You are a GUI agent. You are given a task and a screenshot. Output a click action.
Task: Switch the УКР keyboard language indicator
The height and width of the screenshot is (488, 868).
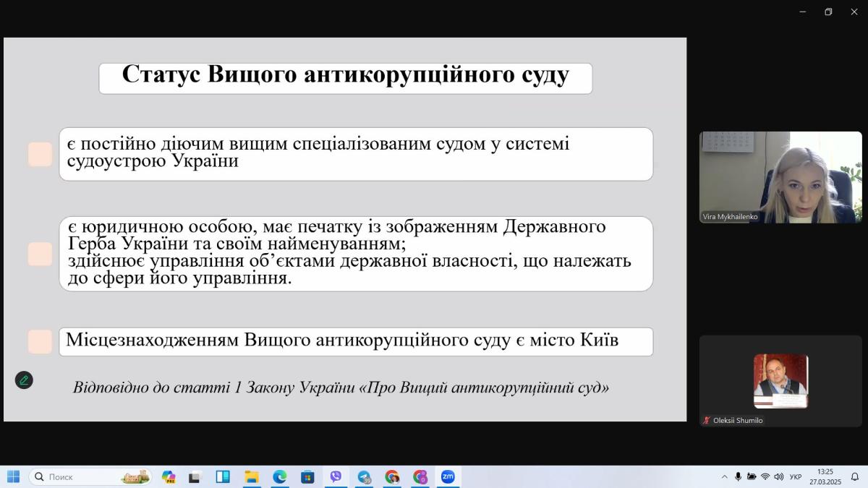pyautogui.click(x=796, y=476)
